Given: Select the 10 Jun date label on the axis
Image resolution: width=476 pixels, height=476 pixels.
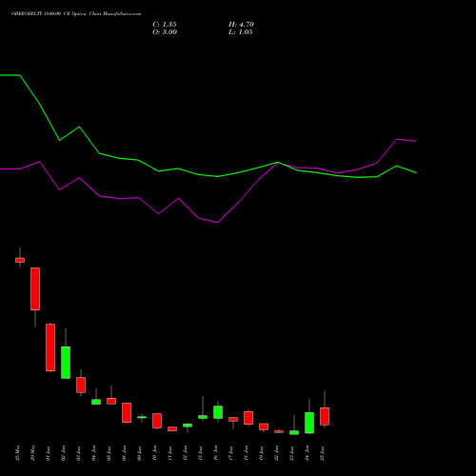Looking at the screenshot, I should pos(155,453).
